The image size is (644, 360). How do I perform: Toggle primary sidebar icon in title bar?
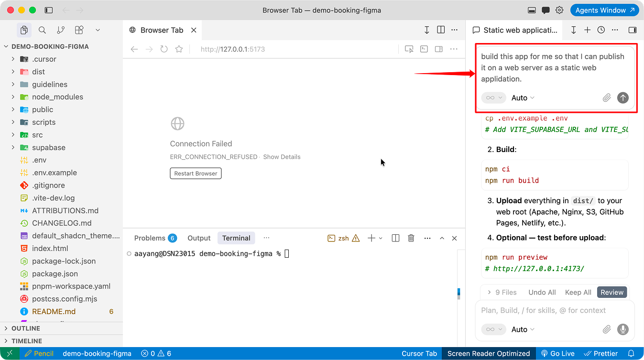[x=49, y=10]
